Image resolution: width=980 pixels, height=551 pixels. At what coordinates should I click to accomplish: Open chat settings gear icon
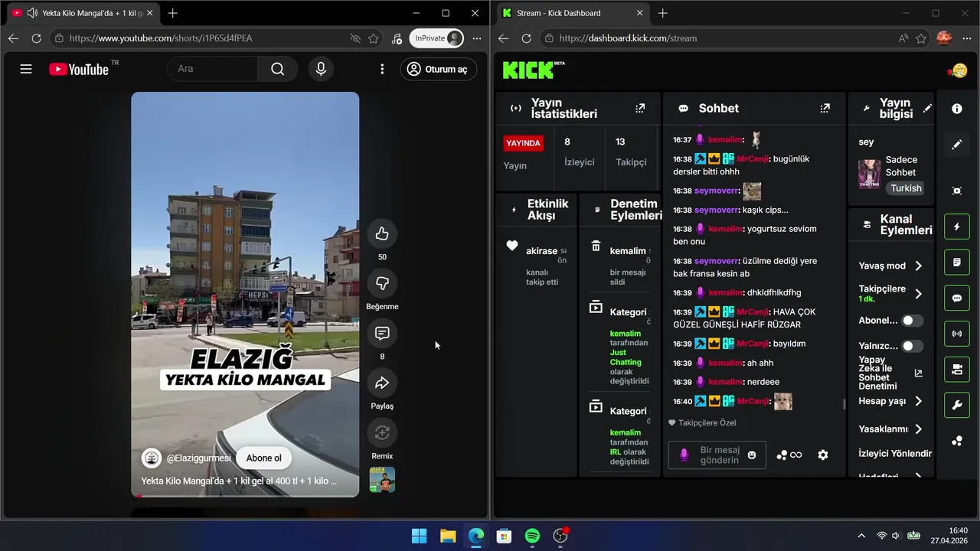point(823,455)
